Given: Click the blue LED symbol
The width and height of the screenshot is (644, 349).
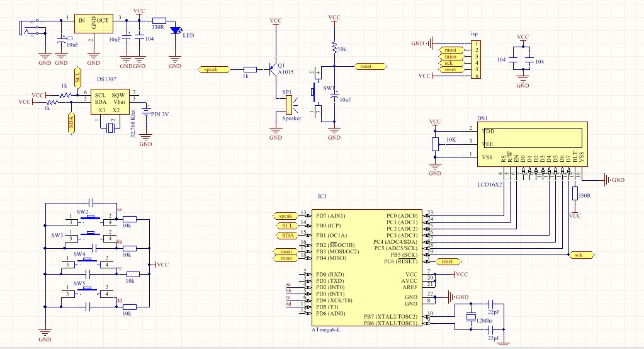Looking at the screenshot, I should (x=176, y=30).
